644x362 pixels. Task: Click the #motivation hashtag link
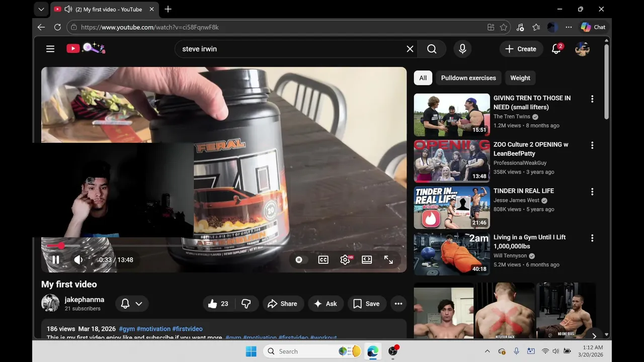(153, 329)
